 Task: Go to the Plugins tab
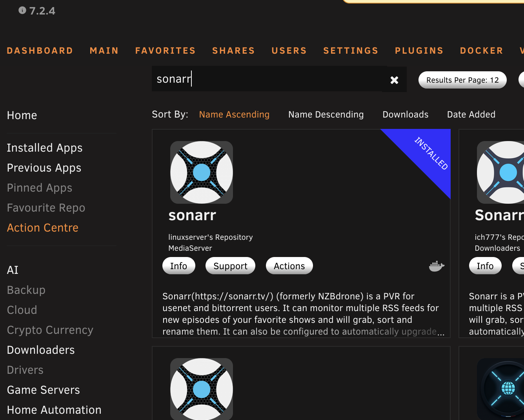click(x=419, y=51)
